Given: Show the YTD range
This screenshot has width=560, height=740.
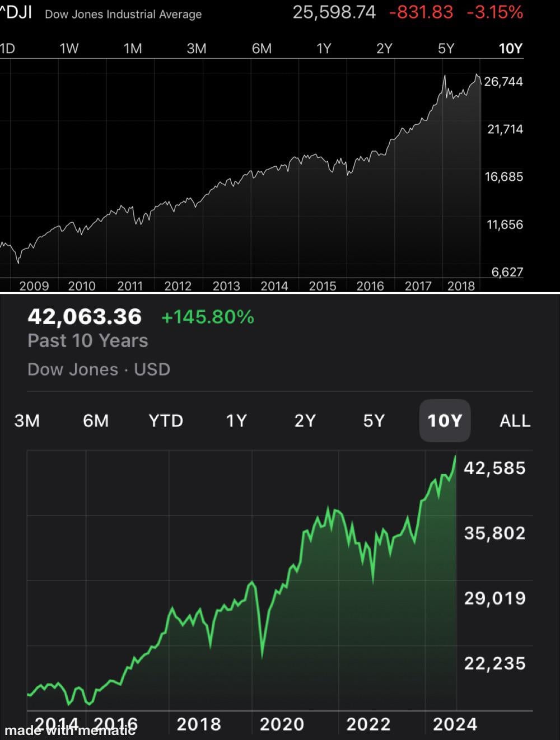Looking at the screenshot, I should (166, 420).
